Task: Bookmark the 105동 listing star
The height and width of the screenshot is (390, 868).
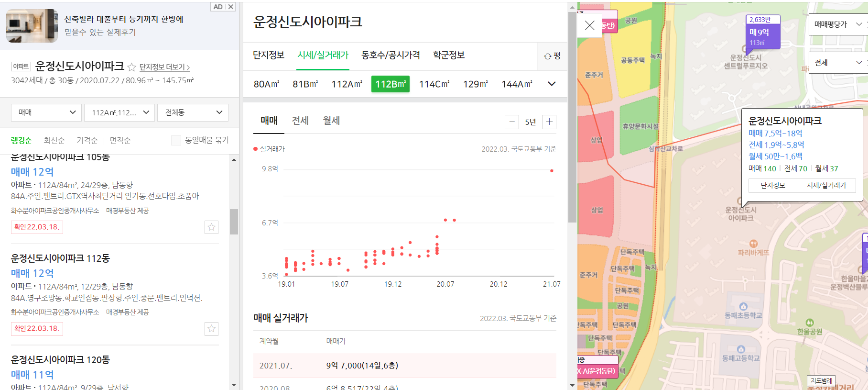Action: (211, 227)
